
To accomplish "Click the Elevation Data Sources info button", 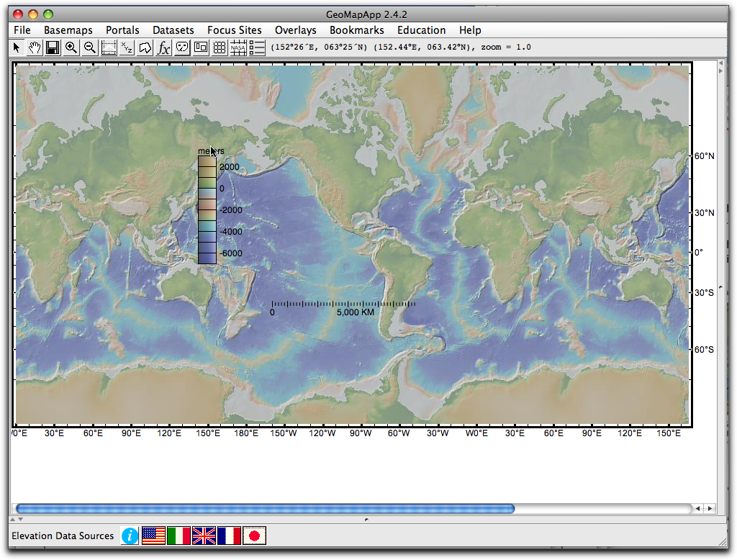I will (x=130, y=536).
